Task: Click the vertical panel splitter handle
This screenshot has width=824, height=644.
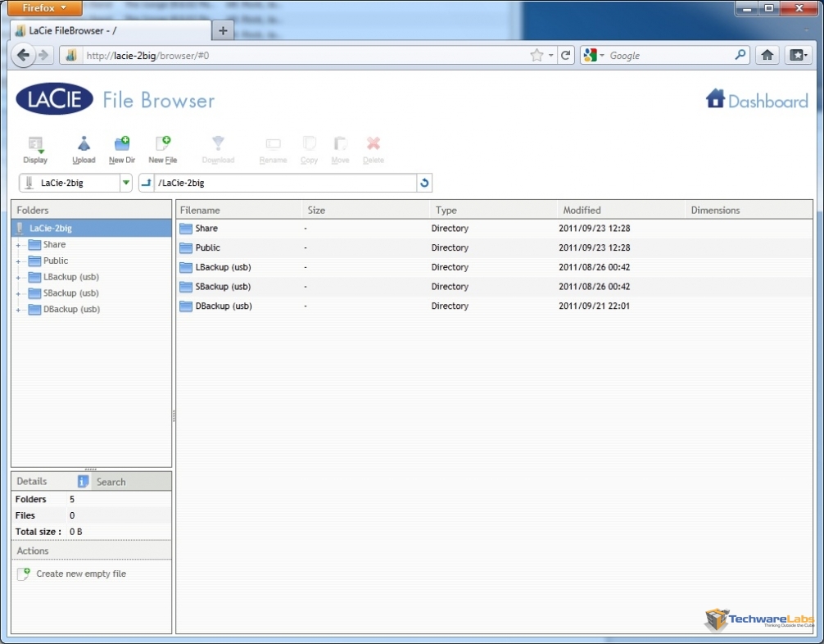Action: tap(174, 416)
